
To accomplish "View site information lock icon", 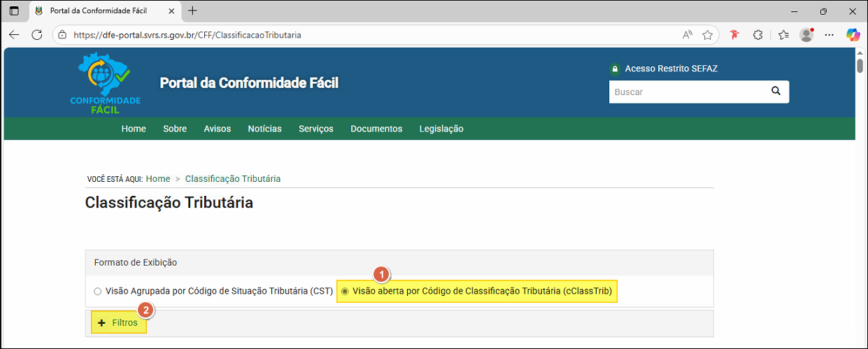I will (x=62, y=34).
